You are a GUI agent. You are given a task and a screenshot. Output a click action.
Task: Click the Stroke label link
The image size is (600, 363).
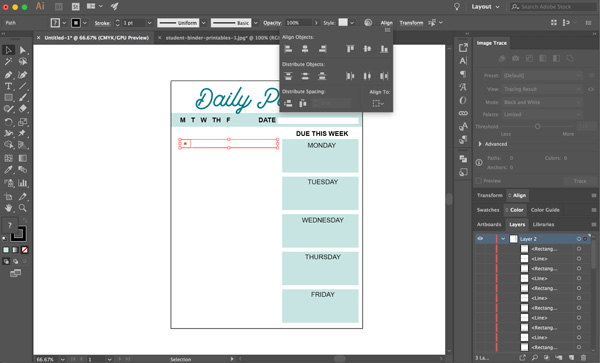click(x=102, y=23)
